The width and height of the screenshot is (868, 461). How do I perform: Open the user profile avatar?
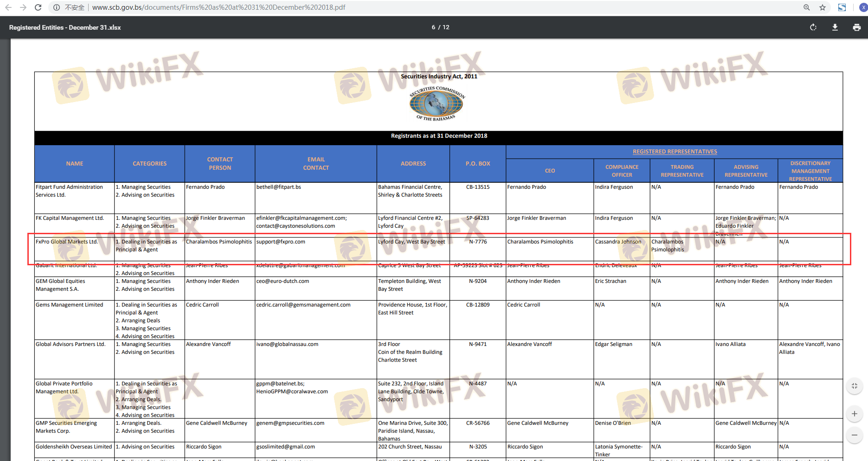tap(863, 7)
